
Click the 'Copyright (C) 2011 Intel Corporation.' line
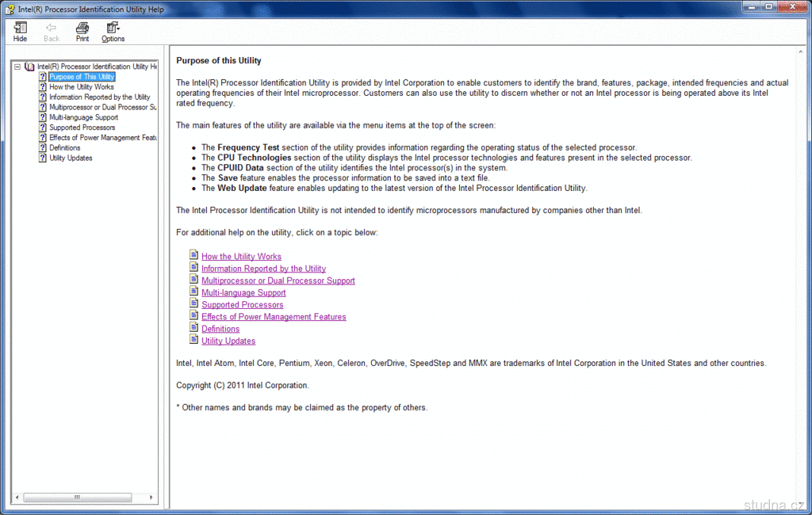tap(243, 386)
